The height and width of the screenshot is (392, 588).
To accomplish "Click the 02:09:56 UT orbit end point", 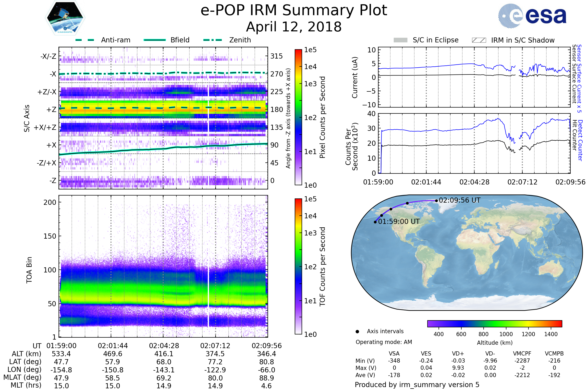I will [x=436, y=200].
